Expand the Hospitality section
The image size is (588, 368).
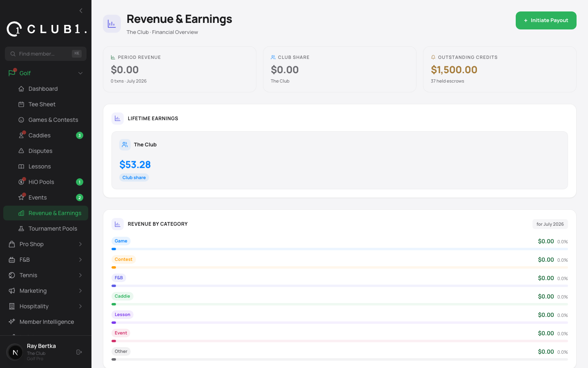(80, 306)
